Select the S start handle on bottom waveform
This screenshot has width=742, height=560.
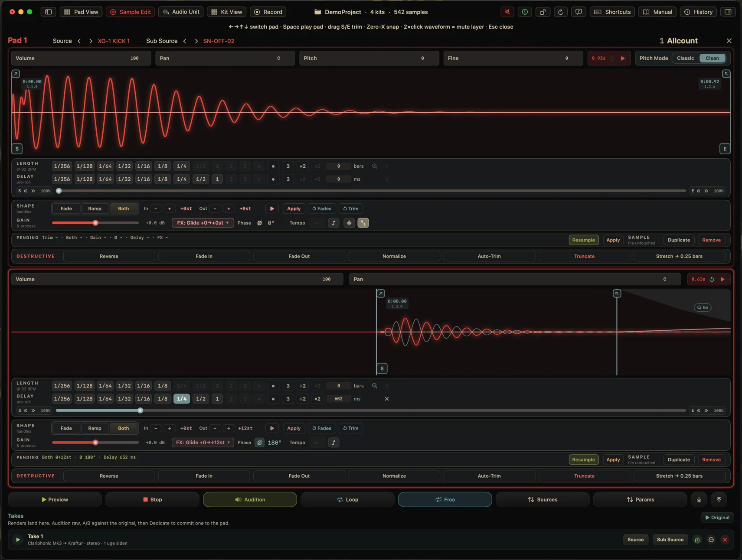point(382,368)
